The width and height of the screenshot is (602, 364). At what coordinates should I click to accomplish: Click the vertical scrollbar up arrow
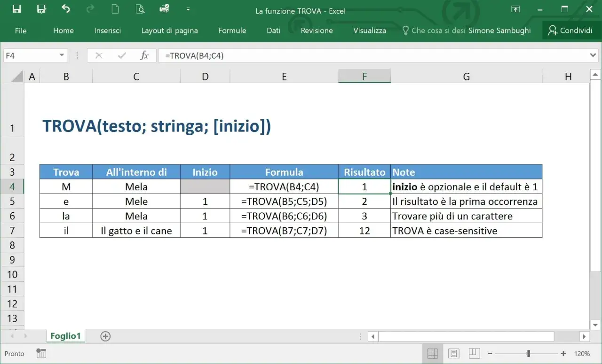[595, 75]
